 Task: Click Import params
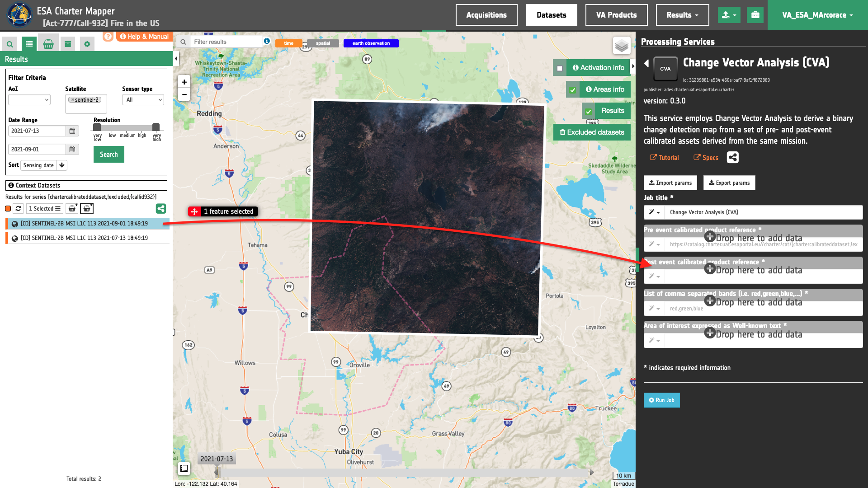[670, 183]
